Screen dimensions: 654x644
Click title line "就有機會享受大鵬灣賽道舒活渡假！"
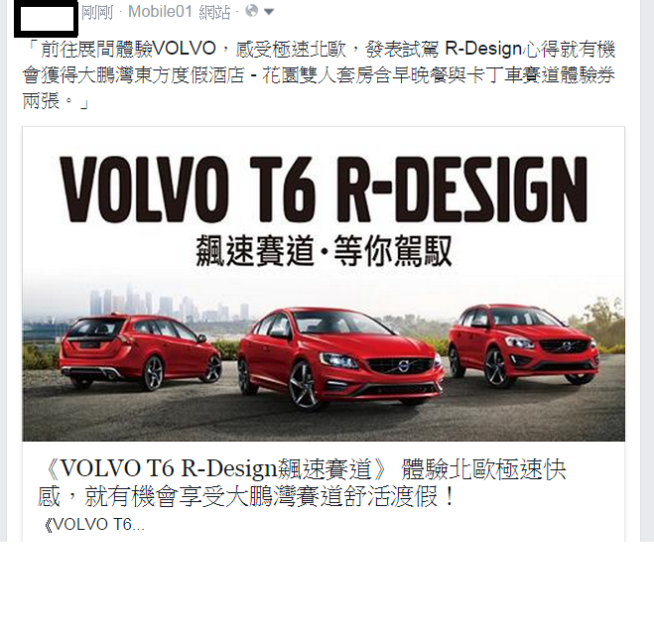[x=270, y=496]
